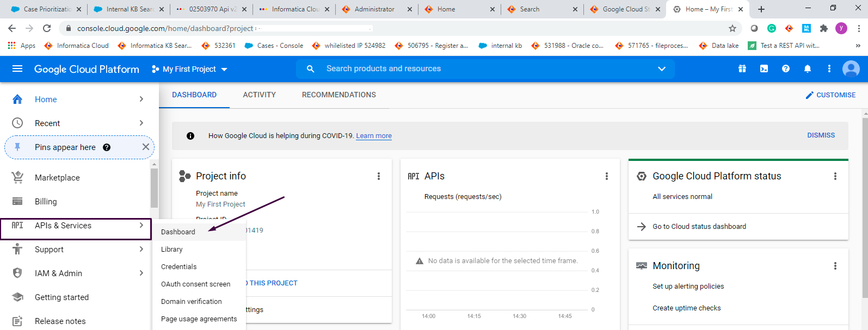Image resolution: width=868 pixels, height=330 pixels.
Task: Expand the APIs & Services submenu chevron
Action: pyautogui.click(x=141, y=225)
